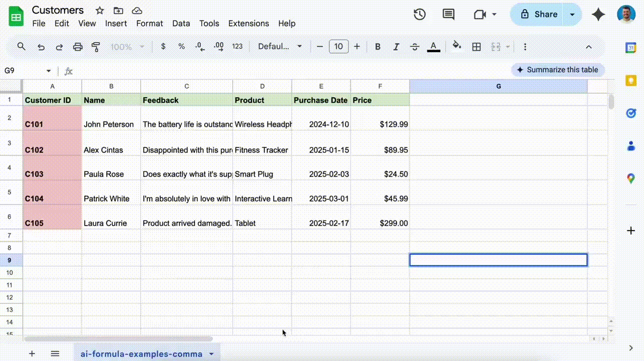The image size is (644, 361).
Task: Open the Tools menu
Action: click(209, 24)
